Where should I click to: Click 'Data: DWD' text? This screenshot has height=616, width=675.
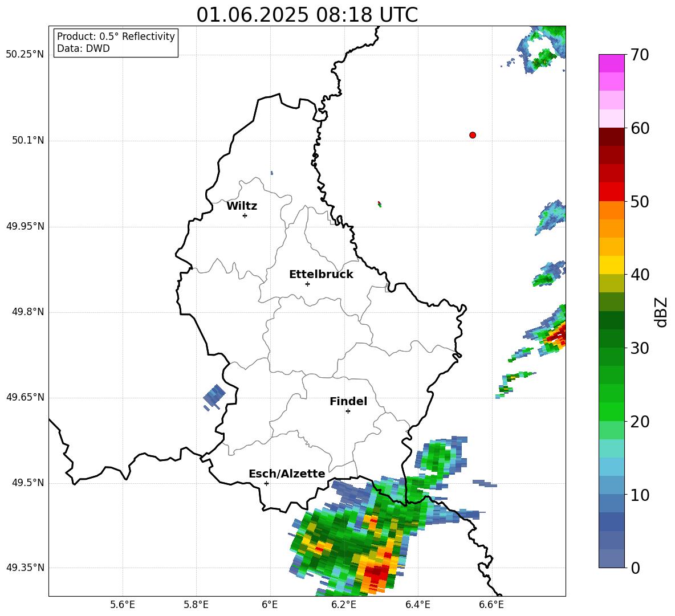coord(83,48)
